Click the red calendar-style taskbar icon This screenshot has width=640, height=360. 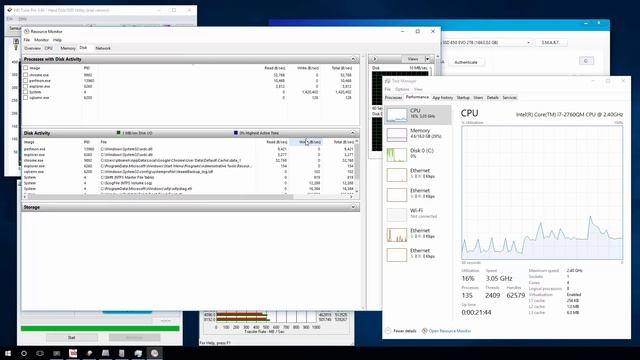(73, 353)
